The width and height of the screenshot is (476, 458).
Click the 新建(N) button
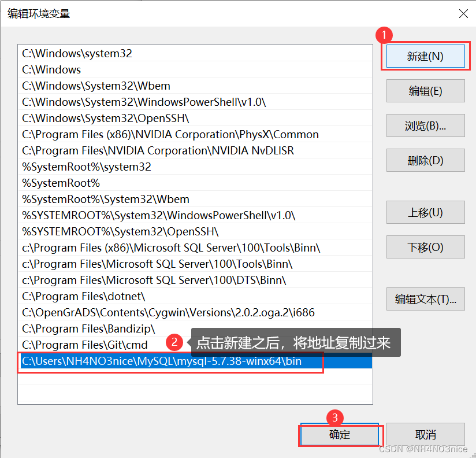[x=425, y=56]
